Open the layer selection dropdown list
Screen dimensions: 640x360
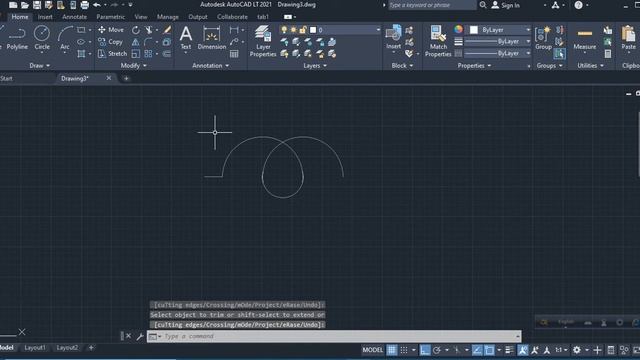click(378, 30)
